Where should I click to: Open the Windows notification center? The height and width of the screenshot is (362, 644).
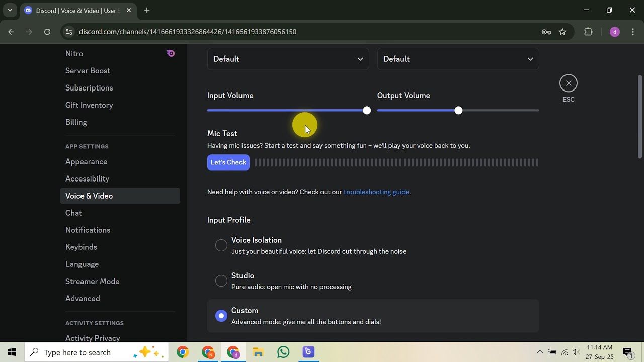tap(627, 352)
